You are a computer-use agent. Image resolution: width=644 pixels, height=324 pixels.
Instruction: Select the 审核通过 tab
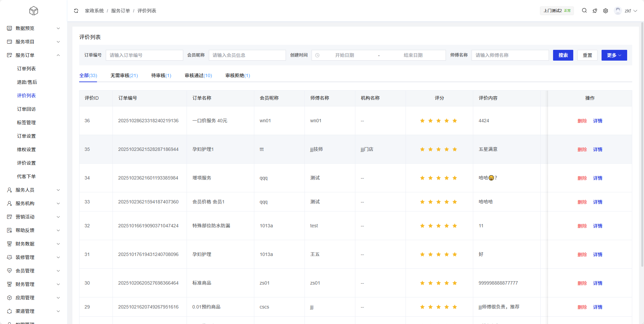[198, 75]
